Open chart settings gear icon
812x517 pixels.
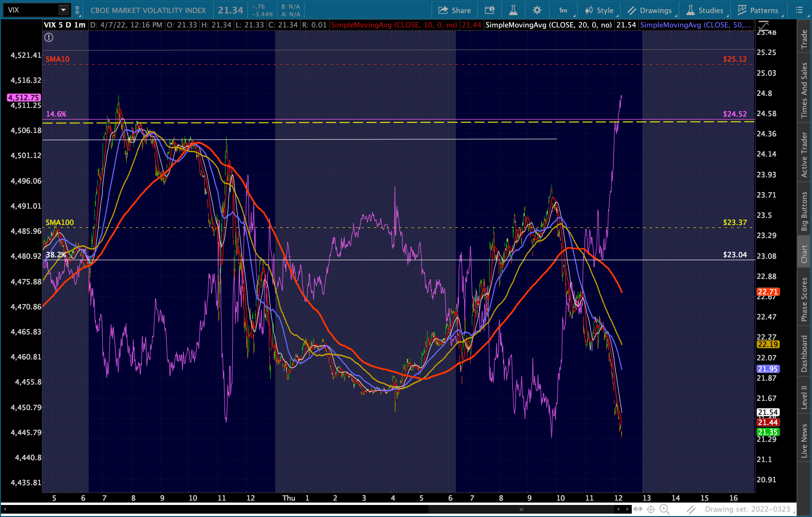pos(537,10)
